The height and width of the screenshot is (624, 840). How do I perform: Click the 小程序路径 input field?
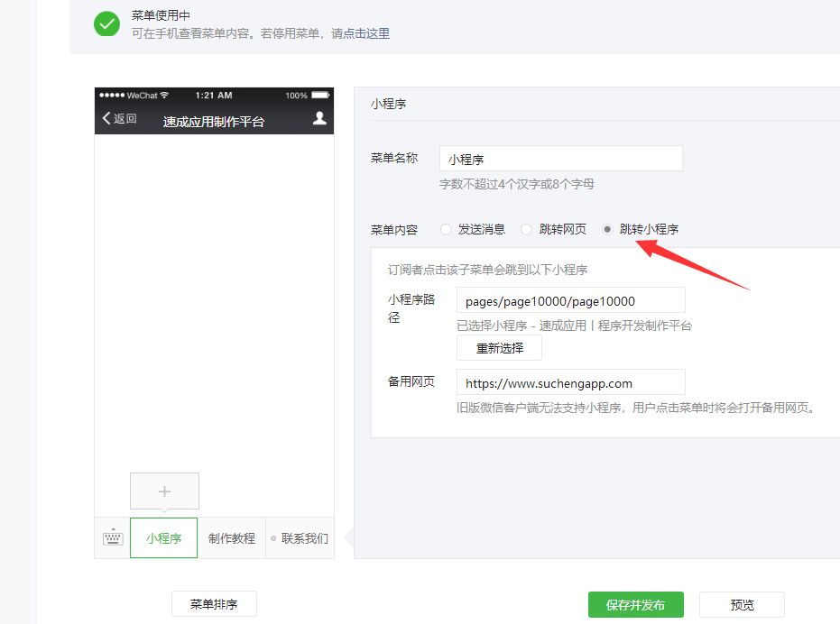(x=570, y=300)
